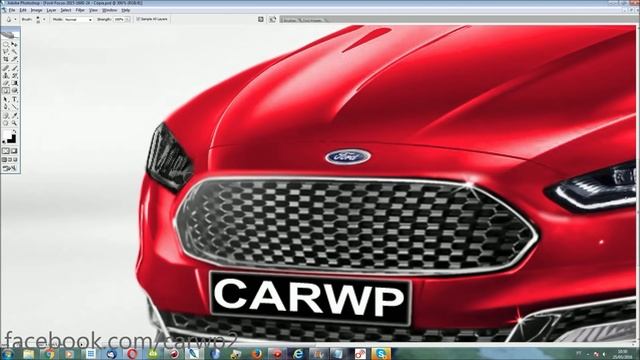
Task: Open the Windows Start button
Action: click(x=7, y=353)
